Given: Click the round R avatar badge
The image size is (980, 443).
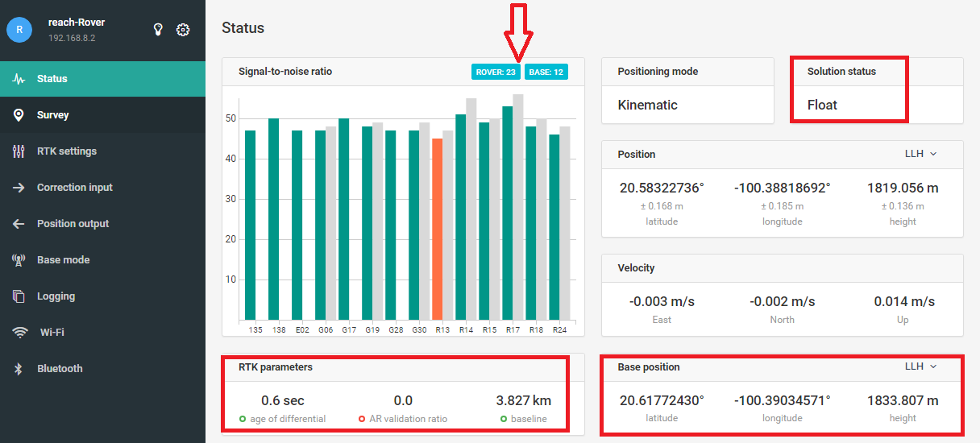Looking at the screenshot, I should [x=19, y=30].
